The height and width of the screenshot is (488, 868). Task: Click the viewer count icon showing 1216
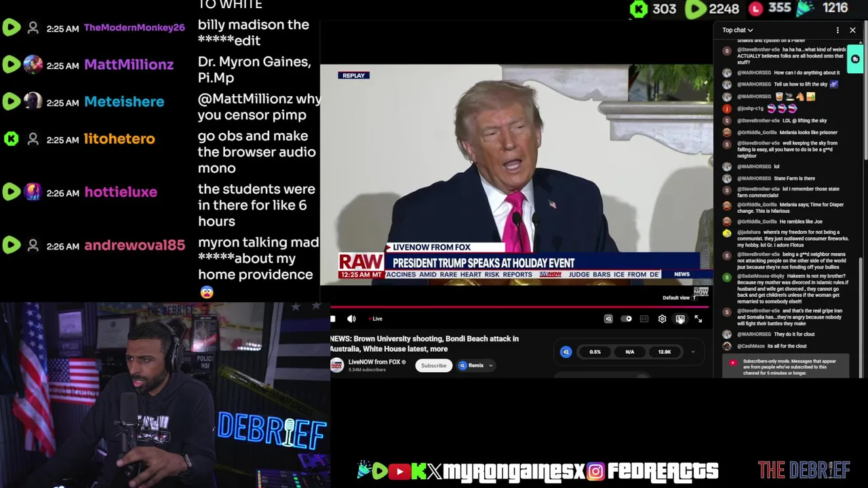[x=805, y=8]
